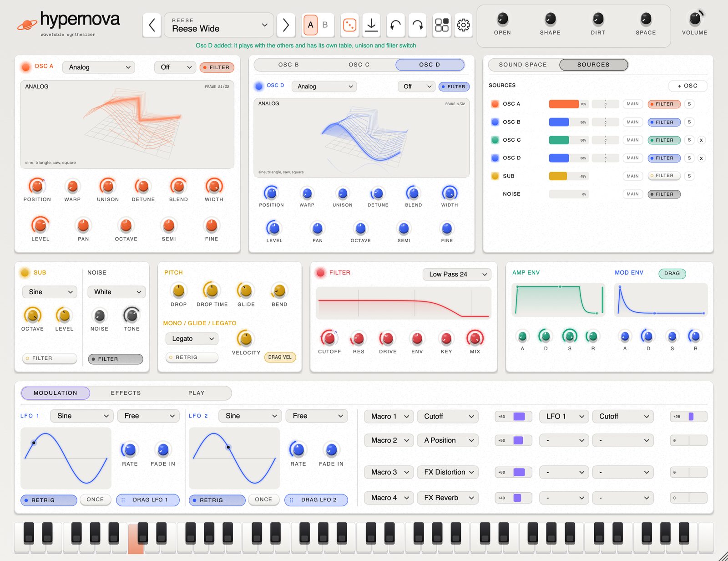728x561 pixels.
Task: Click the DRAG LFO 1 handle button
Action: pyautogui.click(x=148, y=500)
